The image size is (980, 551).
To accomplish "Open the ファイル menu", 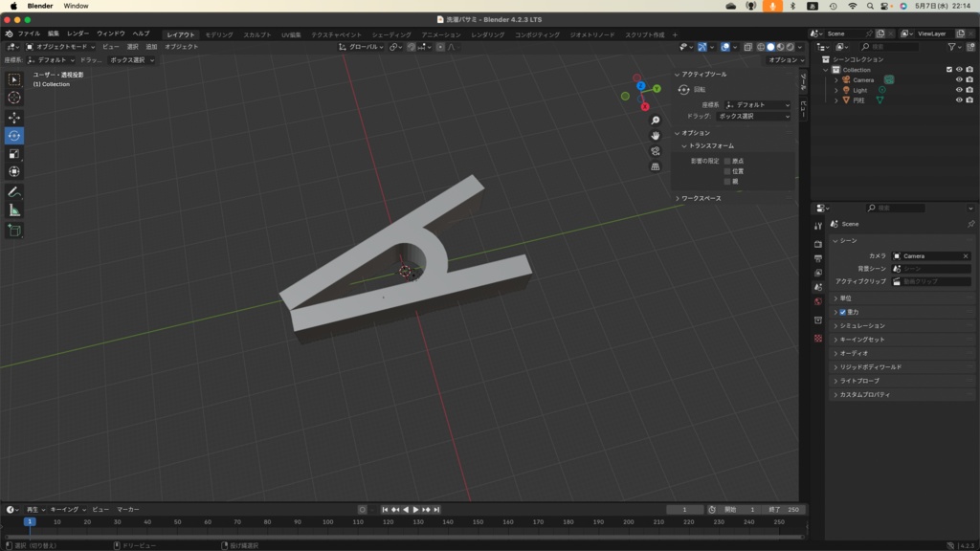I will coord(29,33).
